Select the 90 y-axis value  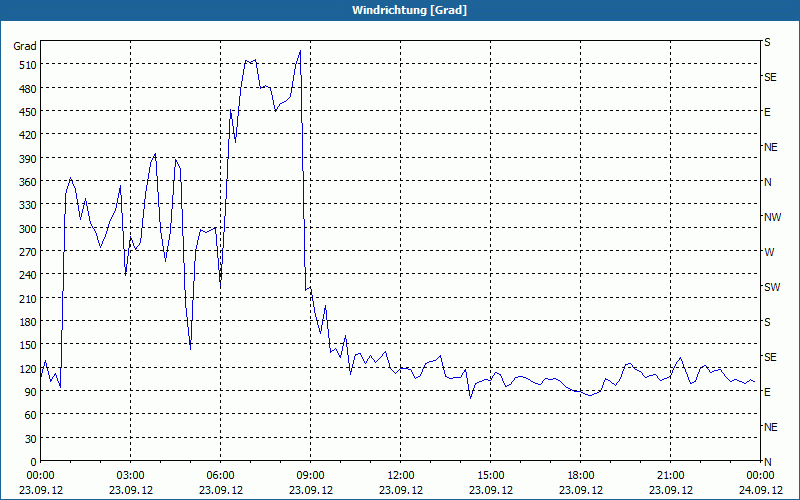pyautogui.click(x=31, y=391)
